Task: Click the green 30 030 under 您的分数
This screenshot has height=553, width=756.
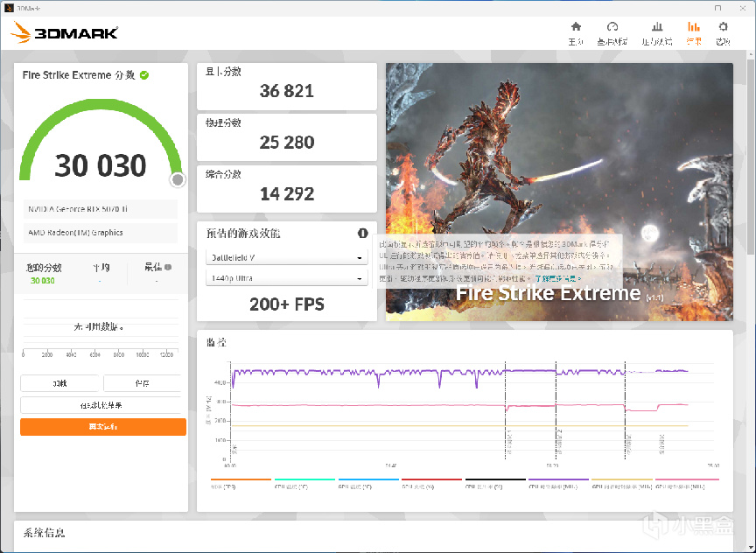Action: tap(42, 281)
